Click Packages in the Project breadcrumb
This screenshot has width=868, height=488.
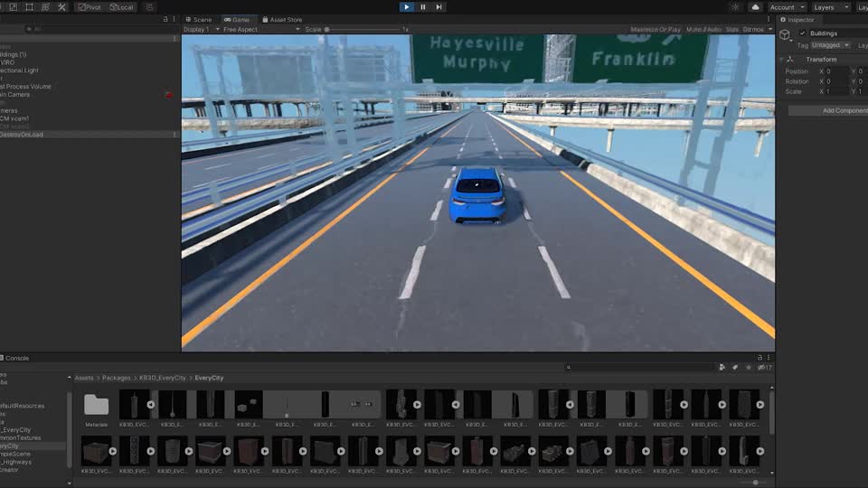click(x=117, y=378)
